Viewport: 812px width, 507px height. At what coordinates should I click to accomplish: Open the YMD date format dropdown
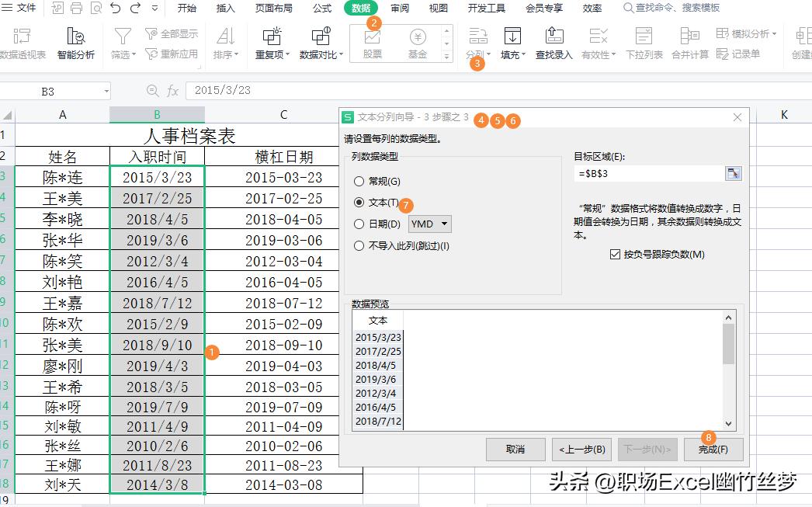pos(443,224)
